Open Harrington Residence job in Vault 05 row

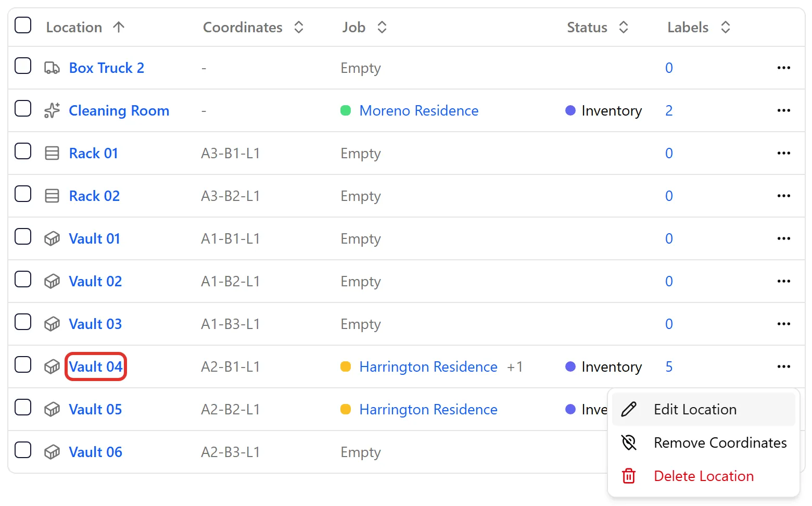[428, 409]
